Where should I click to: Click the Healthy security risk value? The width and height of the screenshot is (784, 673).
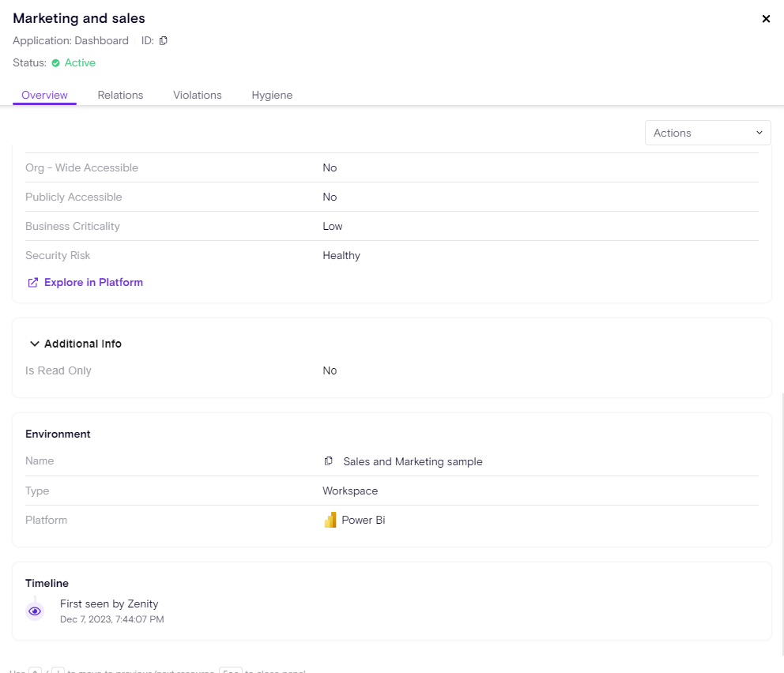(x=341, y=256)
